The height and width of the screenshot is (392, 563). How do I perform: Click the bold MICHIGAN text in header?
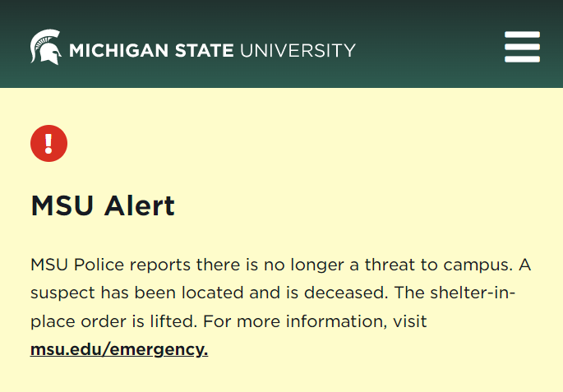click(118, 50)
